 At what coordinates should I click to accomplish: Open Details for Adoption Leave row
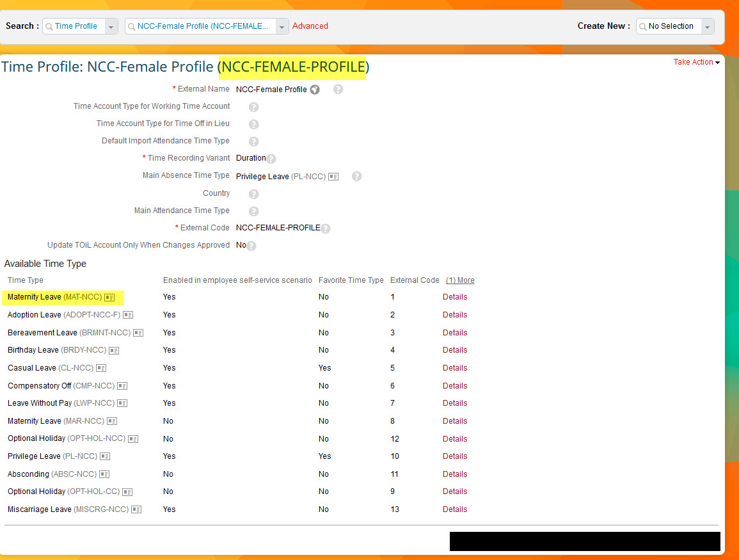click(455, 315)
